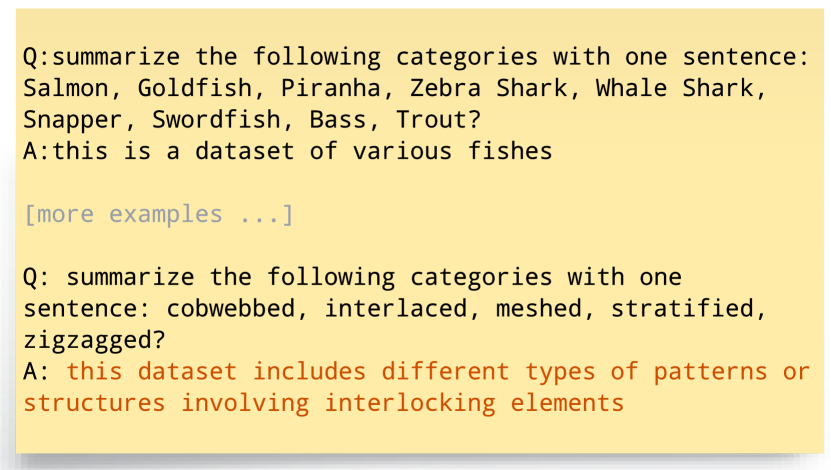Click the word "Trout?" ending the first question
This screenshot has height=470, width=831.
(438, 120)
